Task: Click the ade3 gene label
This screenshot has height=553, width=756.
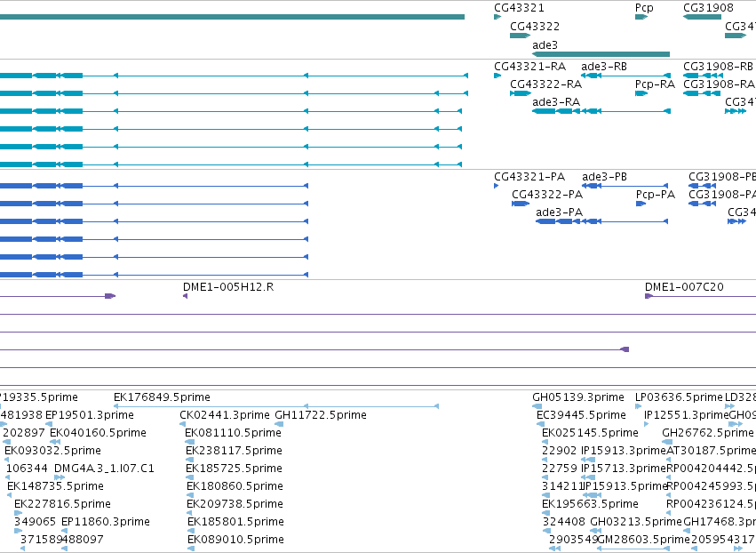Action: [545, 44]
